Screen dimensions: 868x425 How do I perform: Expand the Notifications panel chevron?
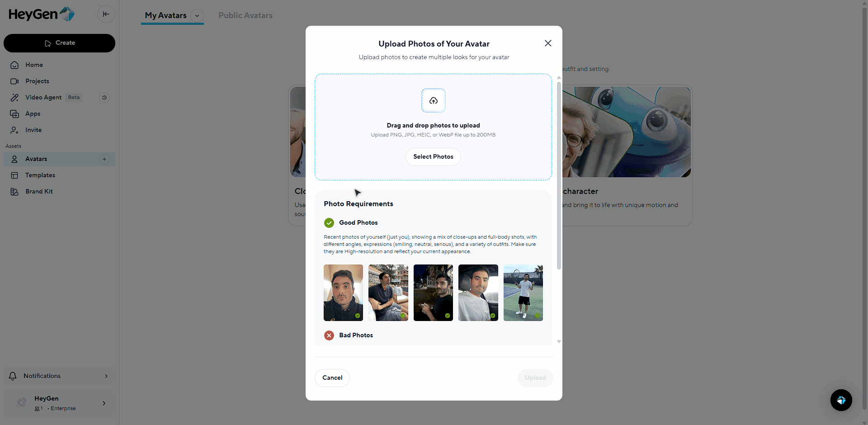click(x=106, y=376)
